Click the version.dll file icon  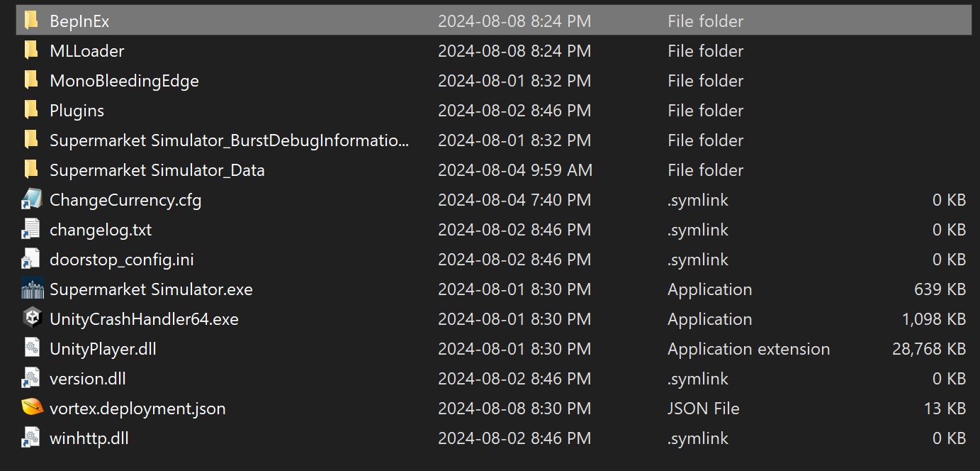[x=31, y=378]
